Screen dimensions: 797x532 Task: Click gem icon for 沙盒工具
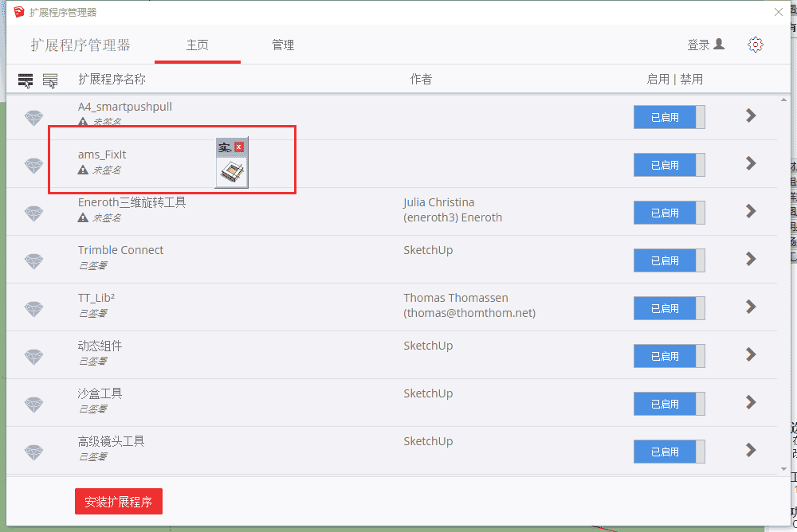pos(34,405)
